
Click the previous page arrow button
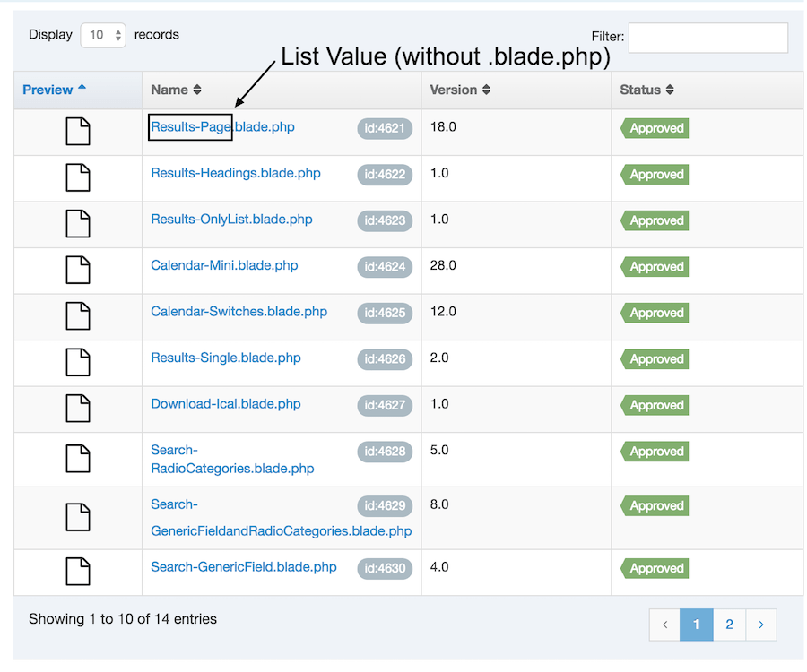click(x=664, y=625)
